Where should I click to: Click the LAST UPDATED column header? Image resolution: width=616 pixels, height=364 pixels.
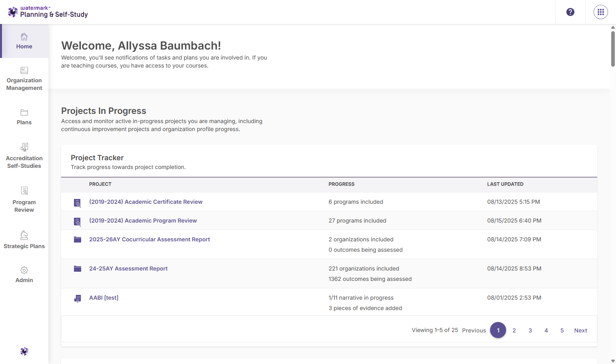tap(505, 184)
